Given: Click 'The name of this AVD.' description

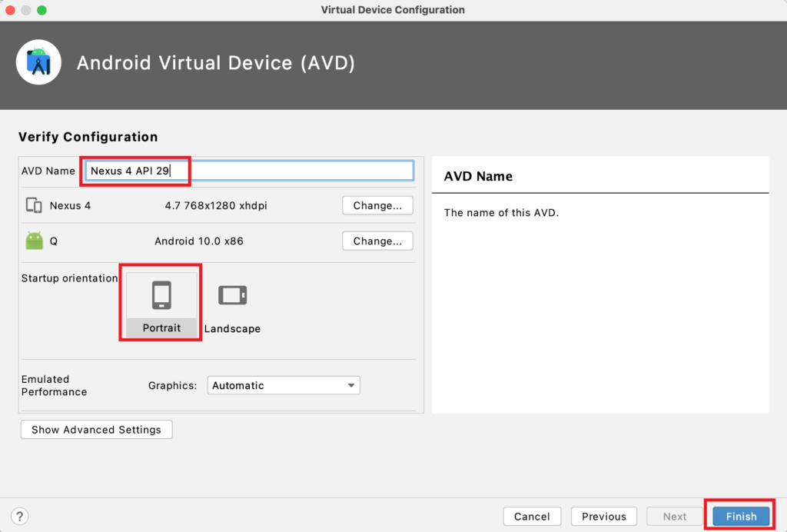Looking at the screenshot, I should [501, 213].
